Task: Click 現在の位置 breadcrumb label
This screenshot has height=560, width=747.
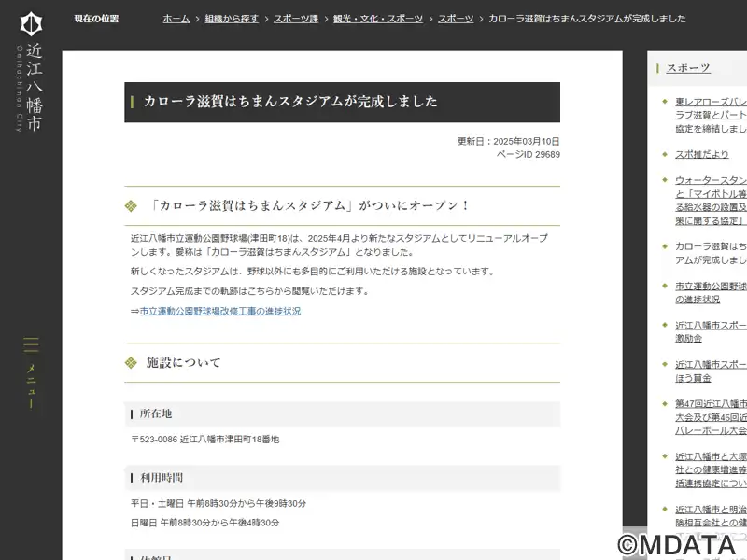Action: (x=96, y=19)
